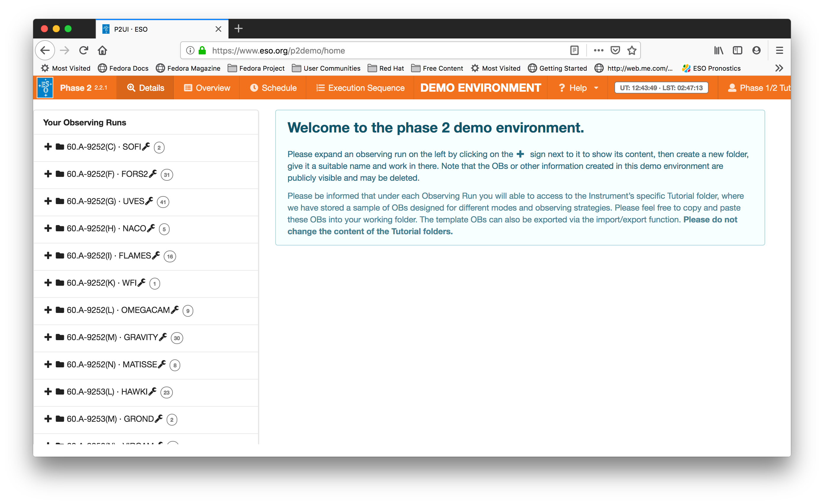Click the wrench icon next to SOFI
Viewport: 824px width, 504px height.
146,147
